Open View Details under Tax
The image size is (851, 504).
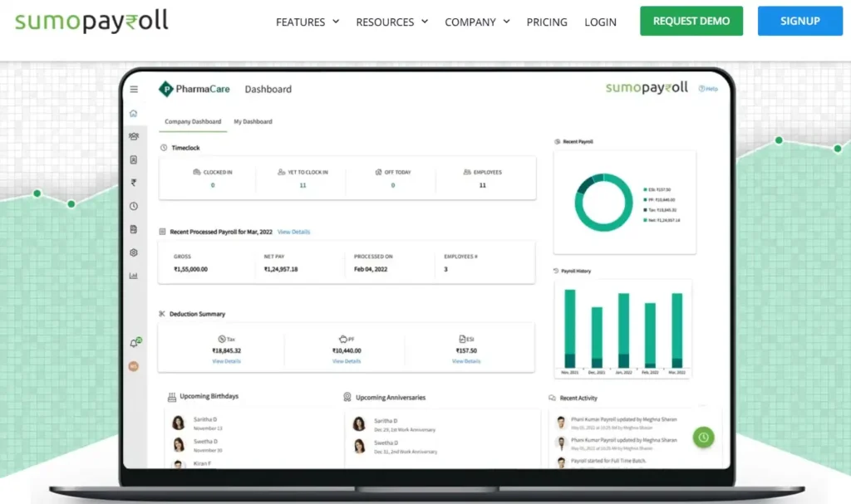(x=226, y=361)
